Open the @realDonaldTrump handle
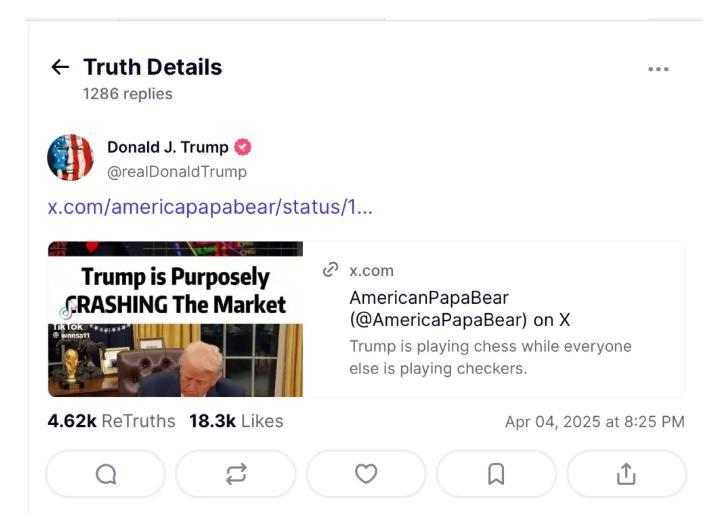 177,171
